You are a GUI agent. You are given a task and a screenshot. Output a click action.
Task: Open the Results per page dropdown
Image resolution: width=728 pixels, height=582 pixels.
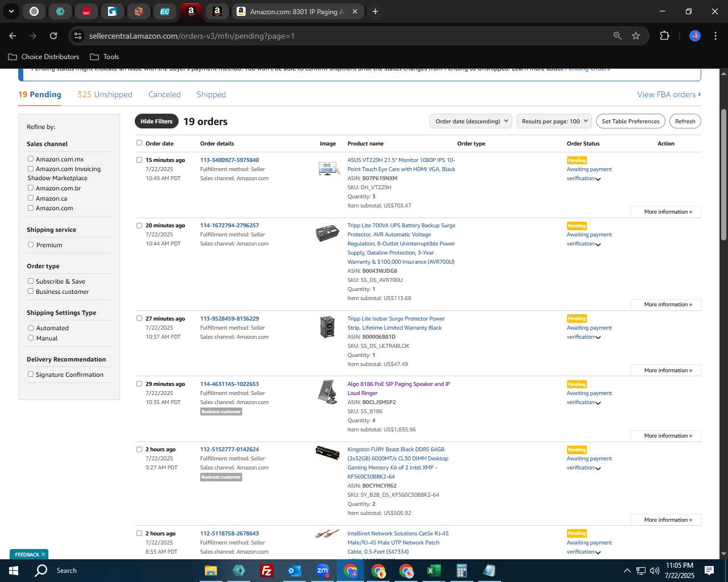click(x=554, y=121)
